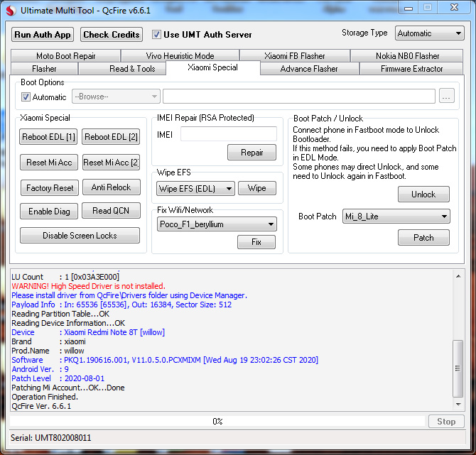This screenshot has height=455, width=476.
Task: Switch to Xiaomi FB Flasher tab
Action: click(294, 56)
